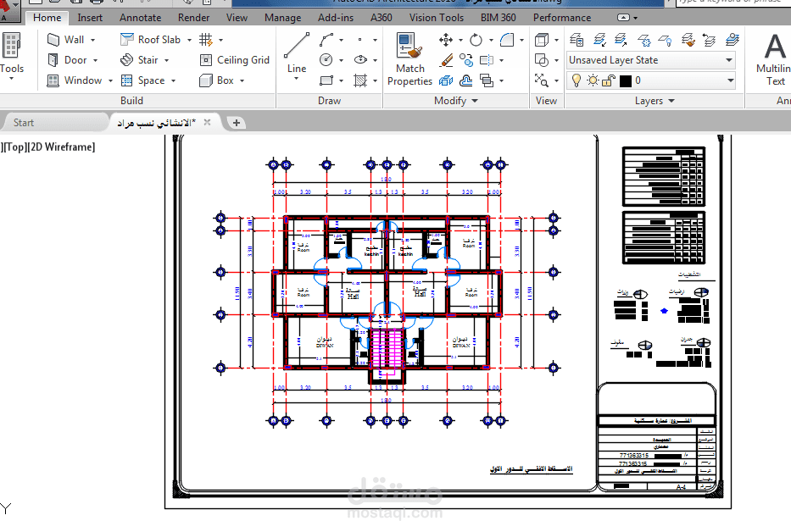Click the column grid icon
791x532 pixels.
click(205, 39)
